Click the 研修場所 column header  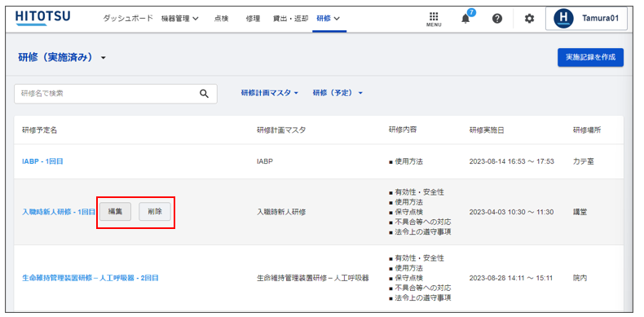click(x=587, y=130)
